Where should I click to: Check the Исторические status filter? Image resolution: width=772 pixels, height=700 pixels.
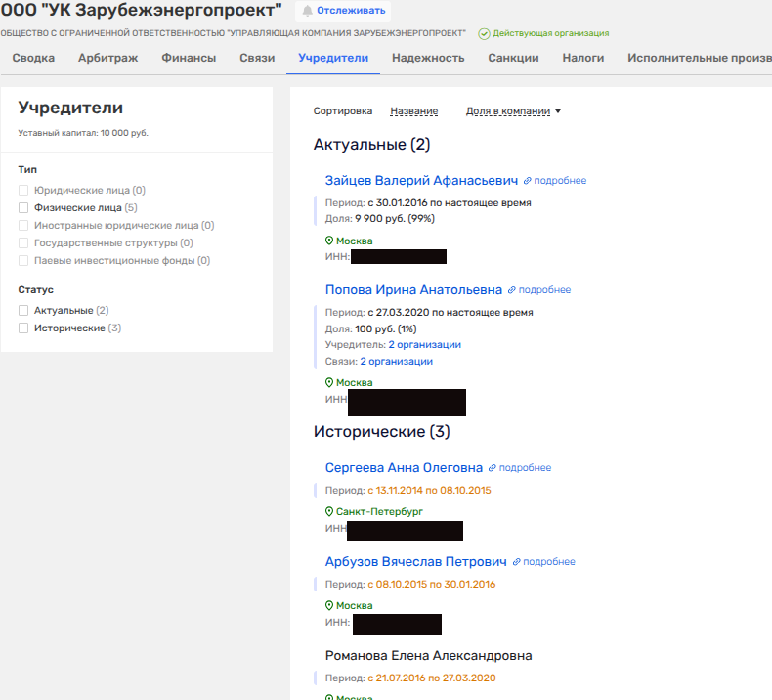(23, 328)
